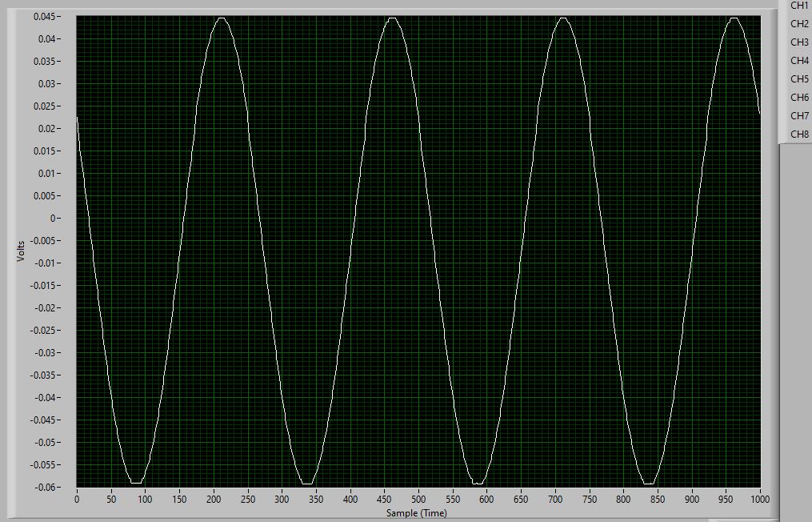The image size is (812, 522).
Task: Click the 550 X-axis tick value
Action: pos(453,500)
